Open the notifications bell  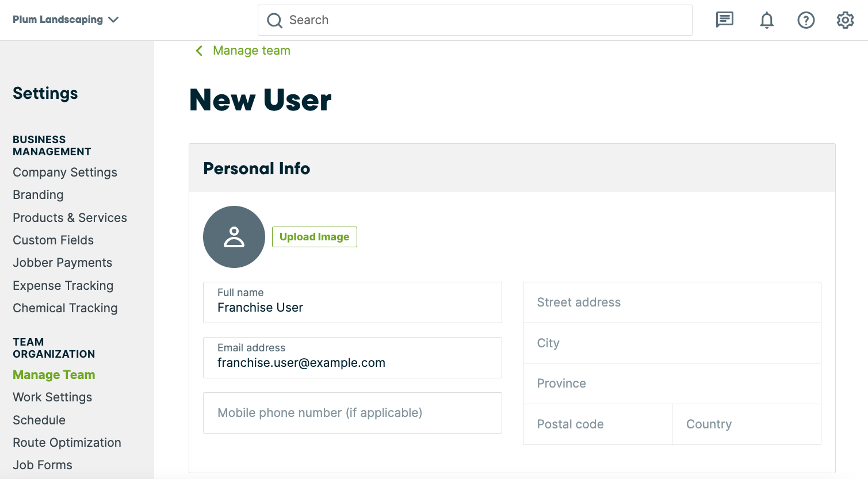(767, 20)
